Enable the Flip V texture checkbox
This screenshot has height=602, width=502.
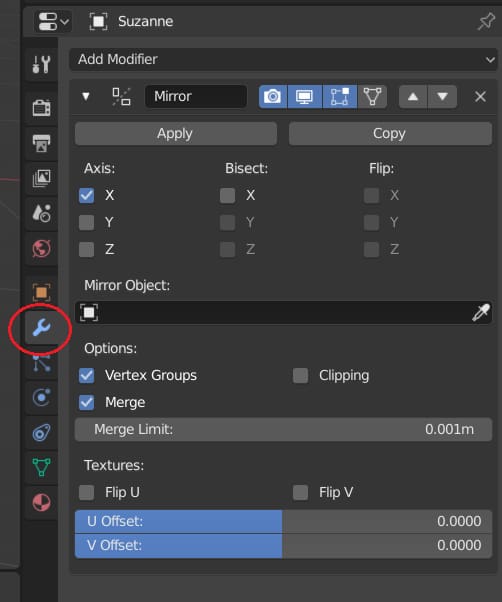[x=301, y=492]
